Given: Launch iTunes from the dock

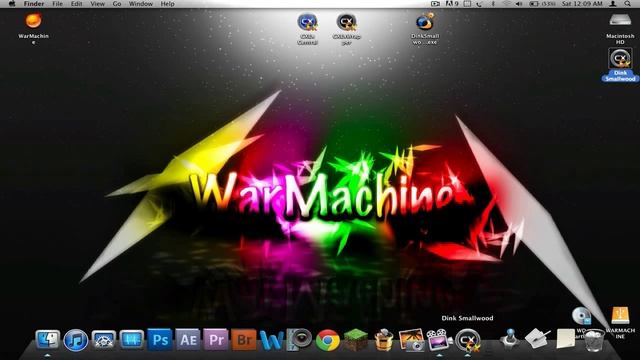Looking at the screenshot, I should [x=76, y=340].
